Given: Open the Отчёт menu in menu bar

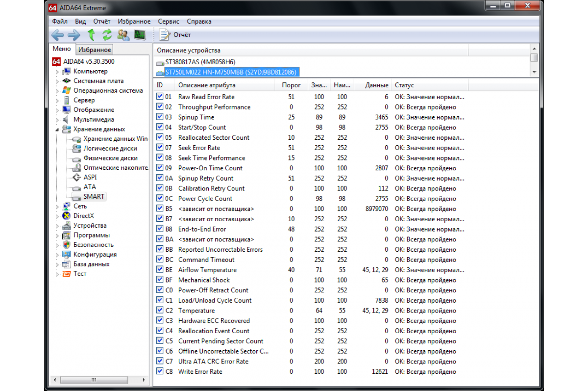Looking at the screenshot, I should (102, 21).
